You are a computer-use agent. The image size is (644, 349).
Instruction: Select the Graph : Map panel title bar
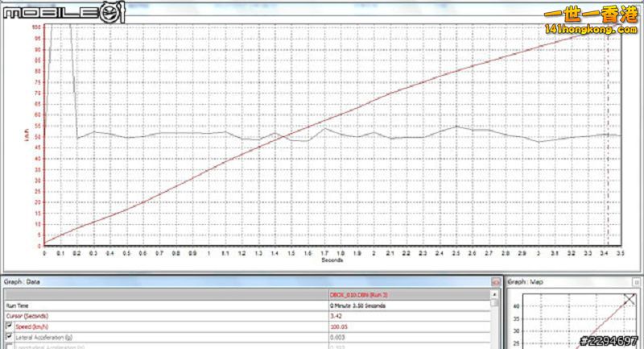coord(563,282)
